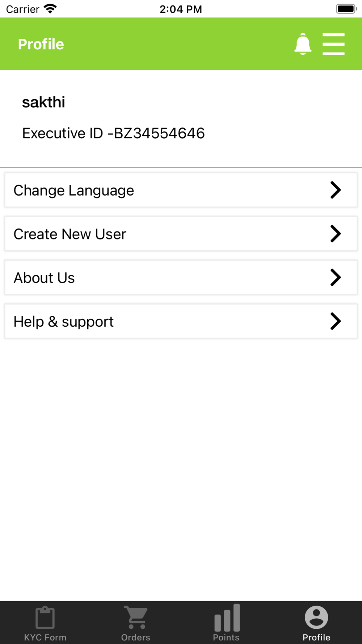Tap the Profile person icon
This screenshot has height=644, width=362.
(x=316, y=617)
